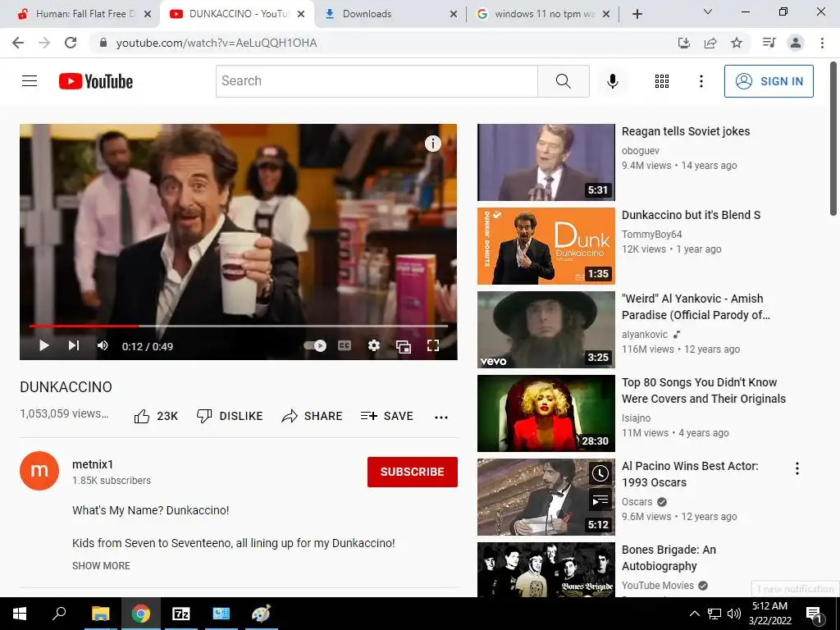Open YouTube settings three-dot menu

[x=701, y=81]
